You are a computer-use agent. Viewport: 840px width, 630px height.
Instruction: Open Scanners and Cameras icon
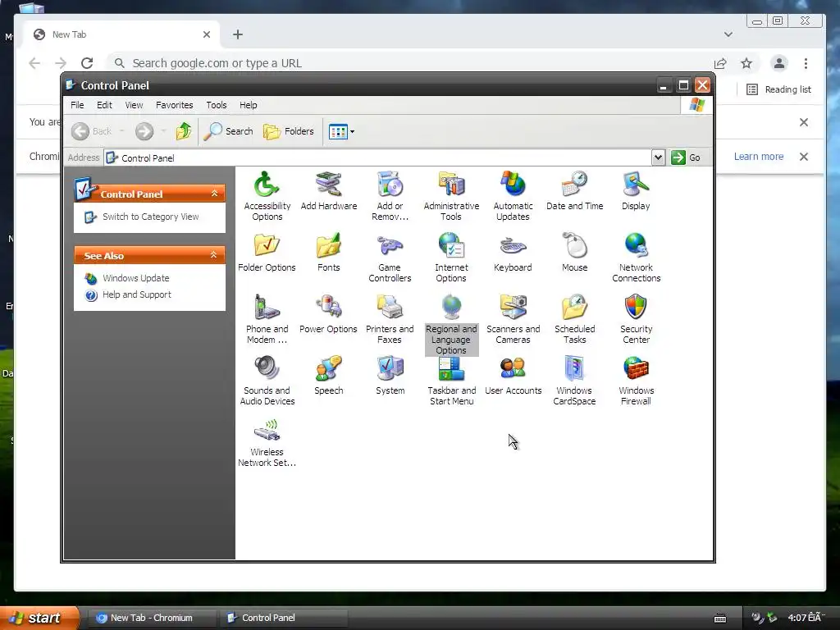(513, 319)
